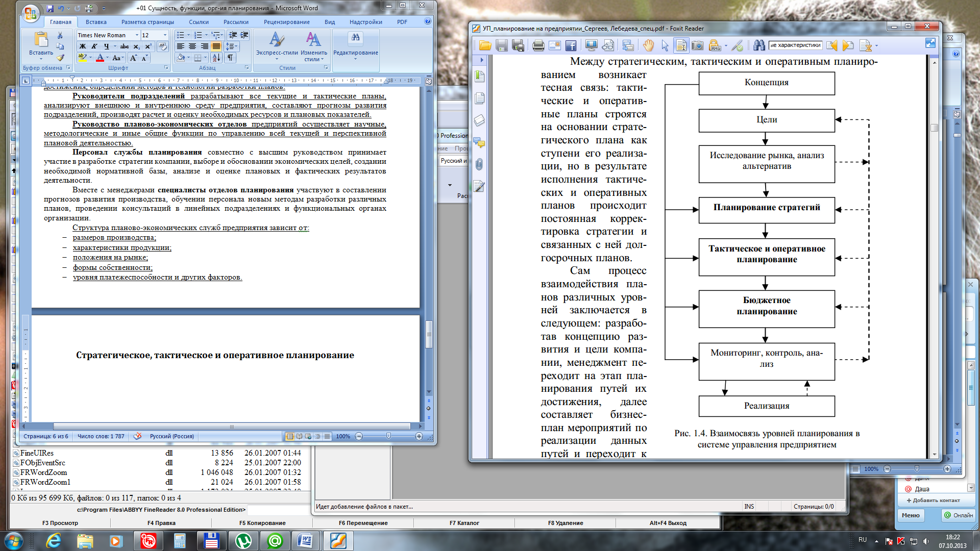Screen dimensions: 980x551
Task: Toggle Justify alignment in Word
Action: (x=216, y=46)
